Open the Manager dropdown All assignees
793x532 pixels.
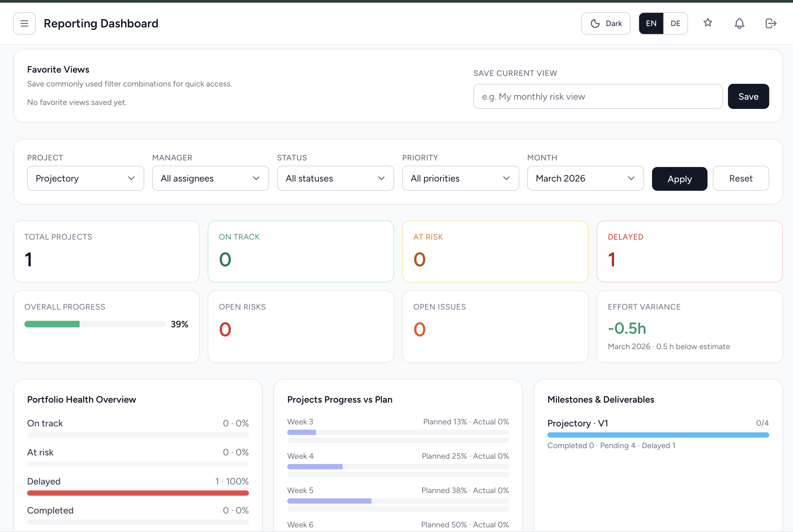coord(210,178)
